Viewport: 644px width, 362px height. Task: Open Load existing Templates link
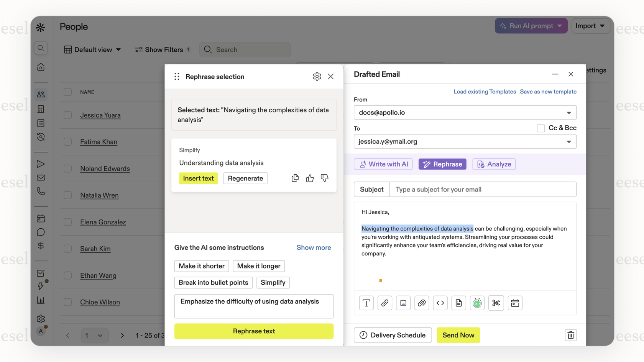pyautogui.click(x=485, y=92)
